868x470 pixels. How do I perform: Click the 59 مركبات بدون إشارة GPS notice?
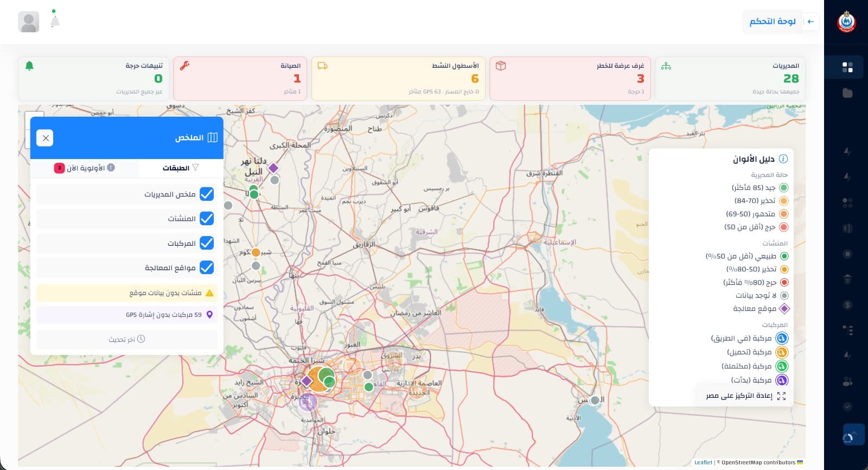pos(127,315)
